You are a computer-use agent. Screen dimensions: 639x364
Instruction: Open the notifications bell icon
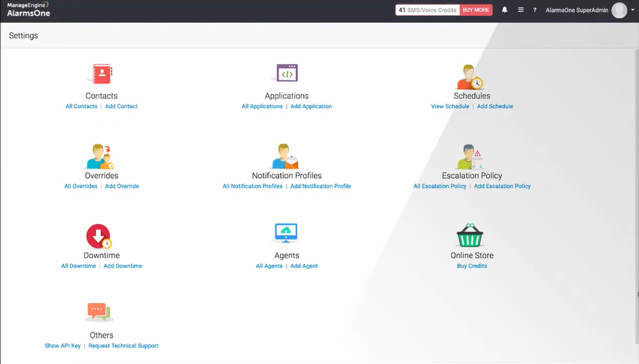(504, 10)
